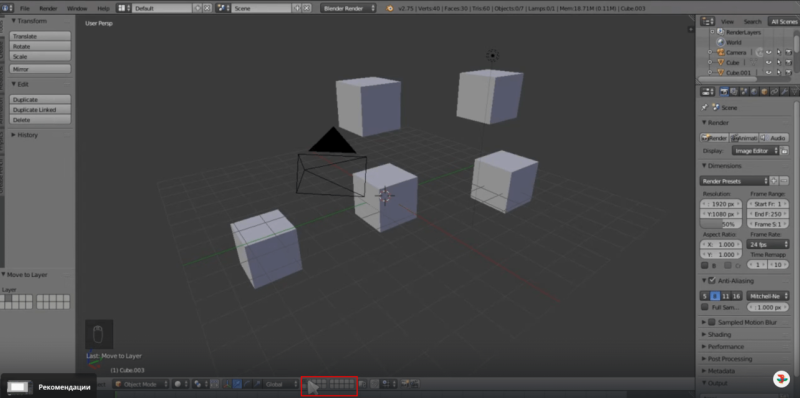Click the Duplicate Linked button
The height and width of the screenshot is (398, 800).
[40, 110]
